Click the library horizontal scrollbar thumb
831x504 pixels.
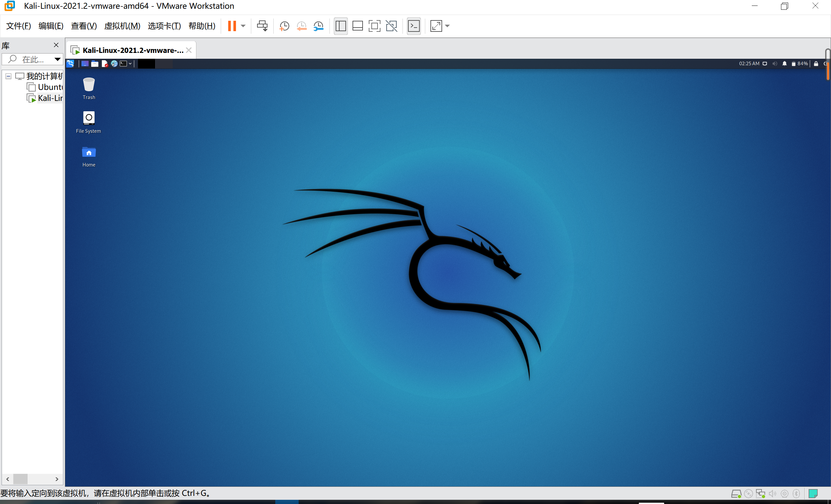[20, 479]
